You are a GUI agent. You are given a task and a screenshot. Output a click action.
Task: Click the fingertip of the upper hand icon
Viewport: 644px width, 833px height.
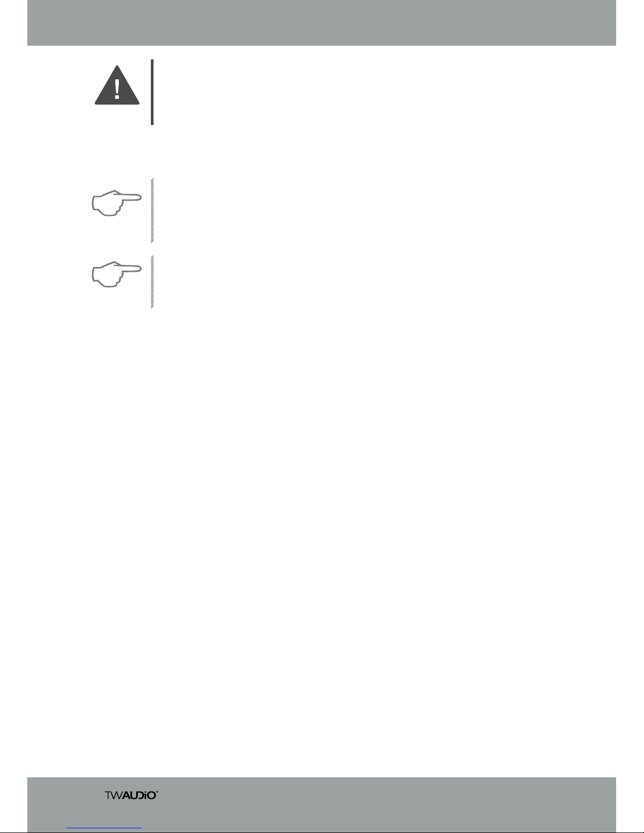tap(138, 198)
